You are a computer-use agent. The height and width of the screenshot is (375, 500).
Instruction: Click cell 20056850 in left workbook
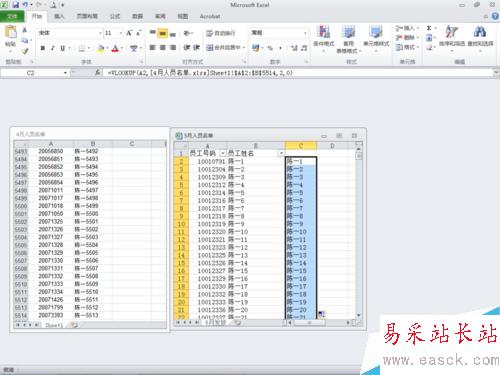coord(51,151)
